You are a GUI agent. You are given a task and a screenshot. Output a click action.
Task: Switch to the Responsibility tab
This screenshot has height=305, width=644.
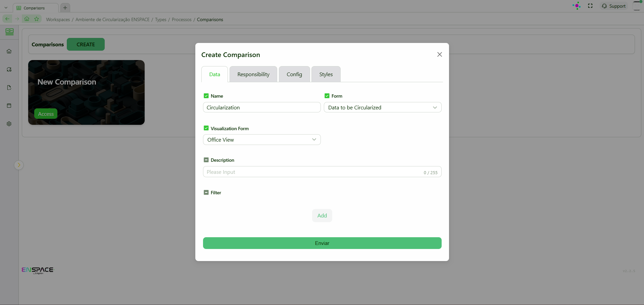click(x=253, y=74)
